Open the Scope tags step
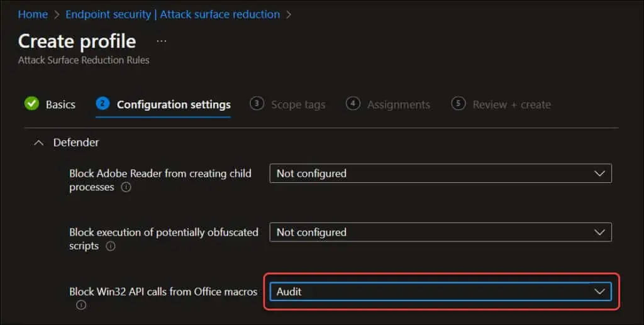The image size is (644, 325). [298, 104]
